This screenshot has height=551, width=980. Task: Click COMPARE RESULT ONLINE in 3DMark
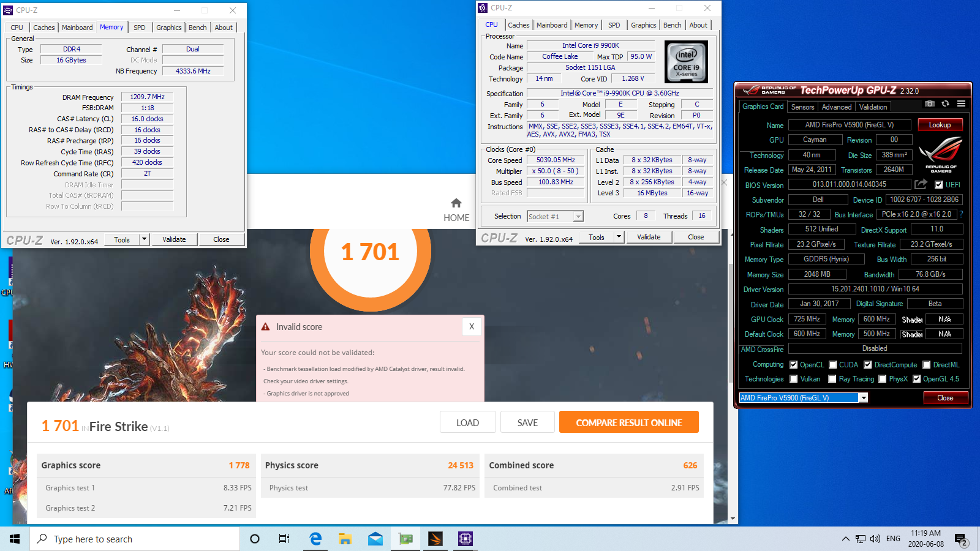click(629, 422)
